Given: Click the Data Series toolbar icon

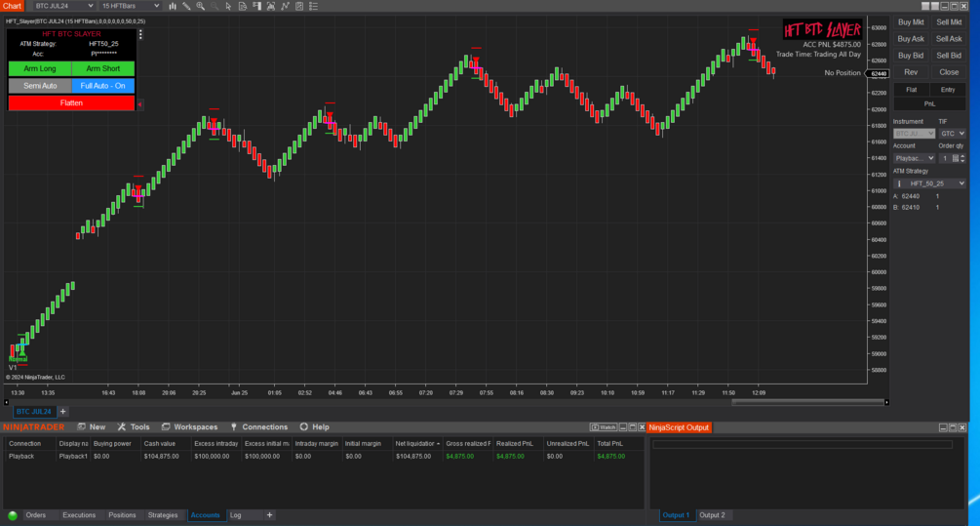Looking at the screenshot, I should [x=271, y=6].
